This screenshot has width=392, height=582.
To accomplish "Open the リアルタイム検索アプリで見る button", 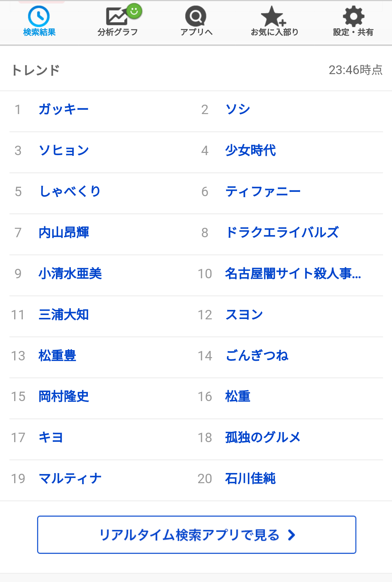I will 196,534.
